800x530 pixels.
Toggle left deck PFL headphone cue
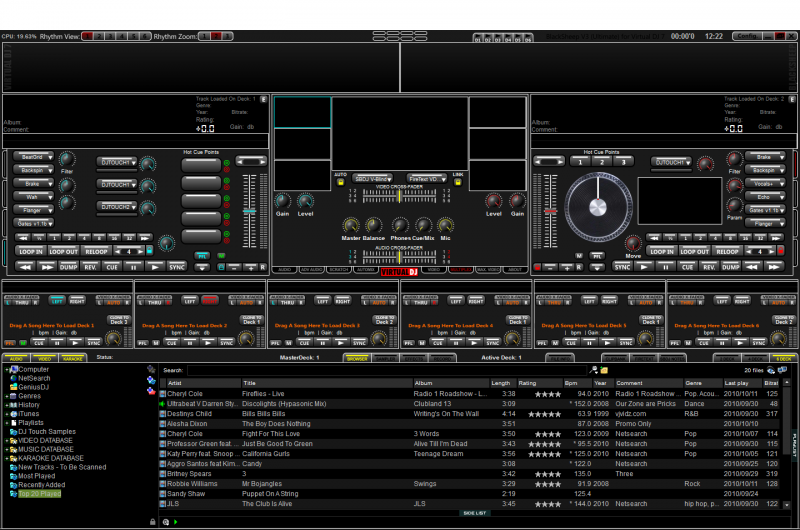tap(202, 256)
